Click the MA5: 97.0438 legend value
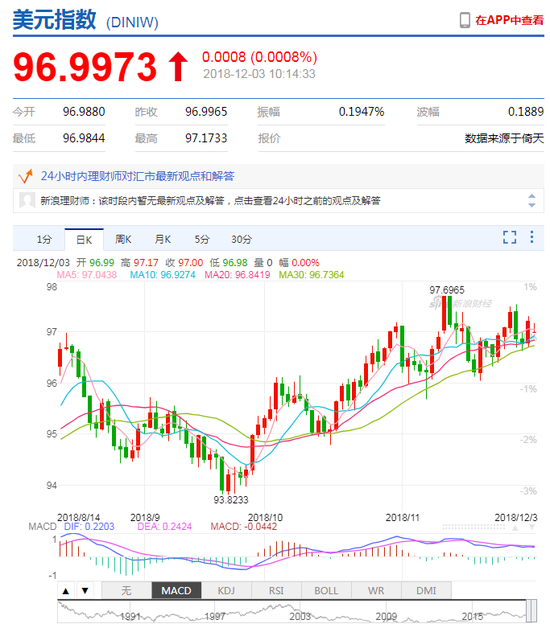The width and height of the screenshot is (550, 628). (87, 275)
